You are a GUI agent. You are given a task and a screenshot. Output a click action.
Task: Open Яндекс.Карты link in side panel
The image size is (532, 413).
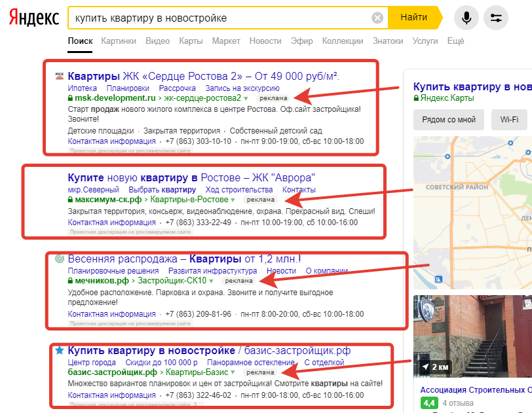[447, 98]
